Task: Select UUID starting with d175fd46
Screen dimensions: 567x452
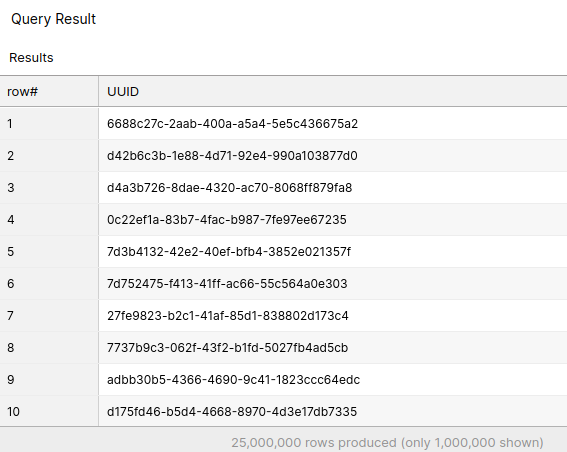Action: (x=232, y=412)
